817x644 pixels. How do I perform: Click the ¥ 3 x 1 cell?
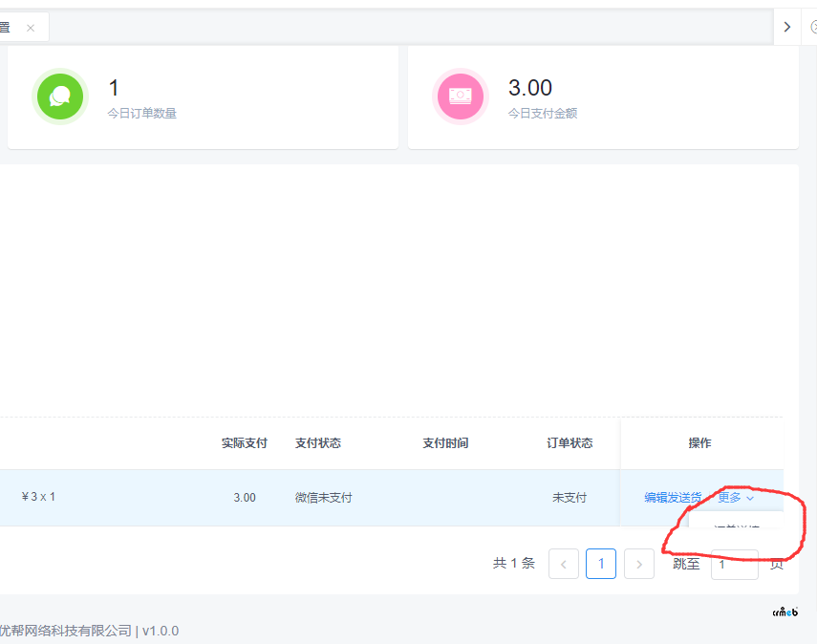[x=38, y=497]
